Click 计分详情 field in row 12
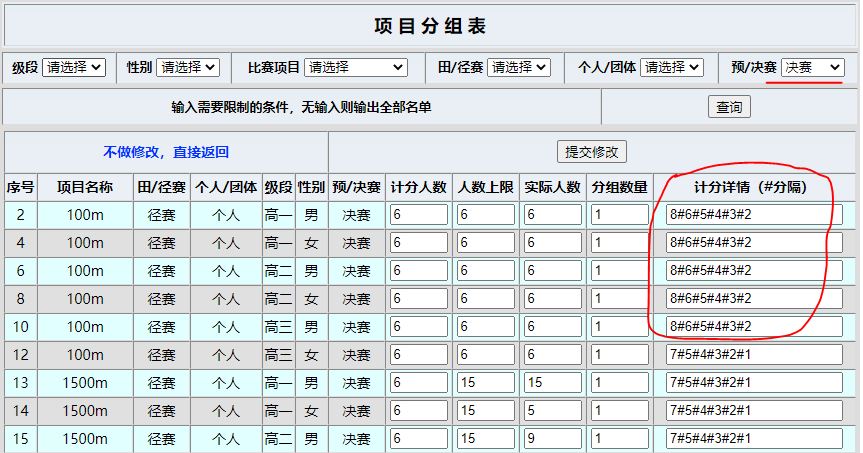Image resolution: width=863 pixels, height=453 pixels. point(753,355)
